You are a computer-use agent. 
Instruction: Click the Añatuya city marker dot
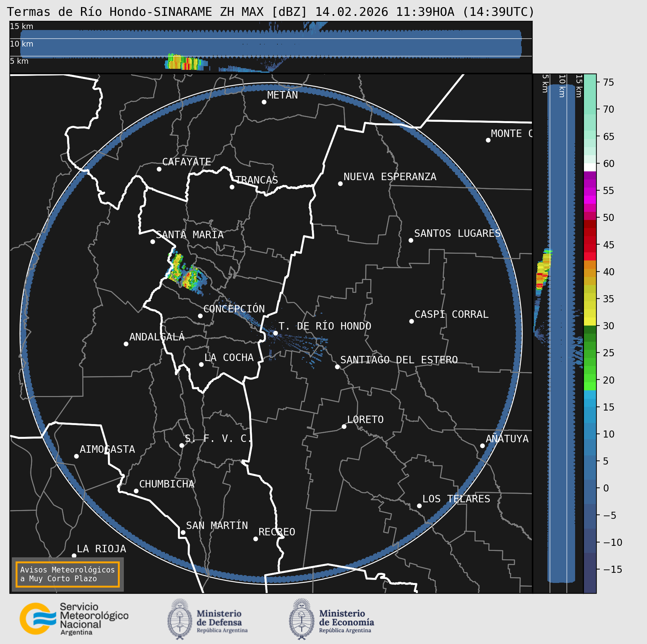pyautogui.click(x=482, y=446)
